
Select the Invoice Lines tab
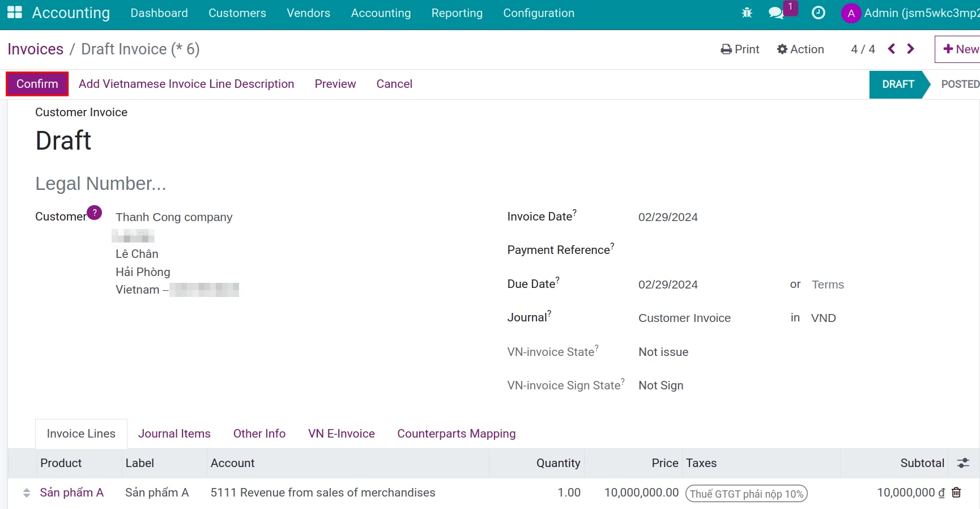point(81,434)
